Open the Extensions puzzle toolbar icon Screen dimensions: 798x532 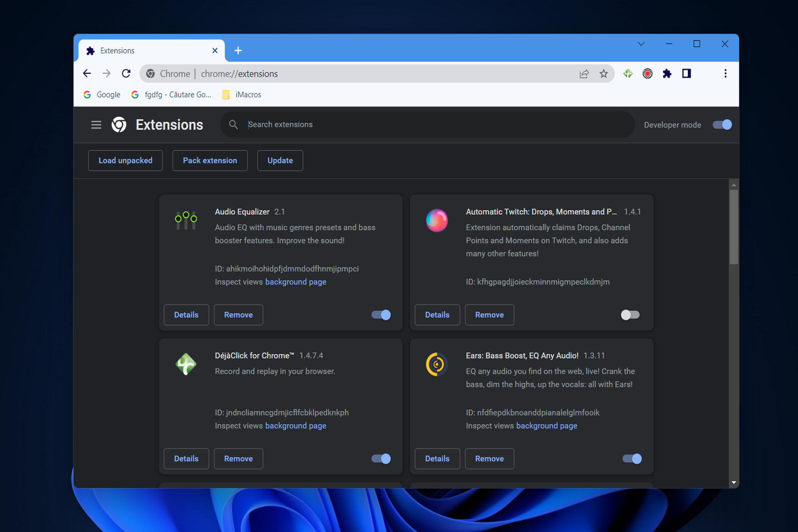tap(667, 74)
